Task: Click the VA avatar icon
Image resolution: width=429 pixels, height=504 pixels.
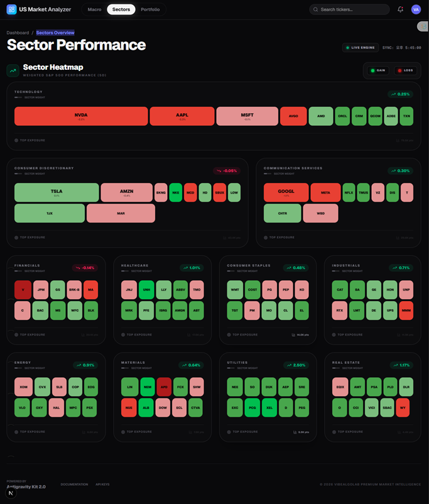Action: [416, 9]
